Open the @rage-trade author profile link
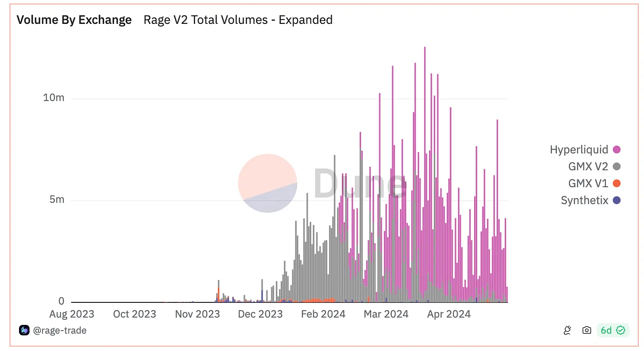The image size is (644, 351). pos(60,330)
